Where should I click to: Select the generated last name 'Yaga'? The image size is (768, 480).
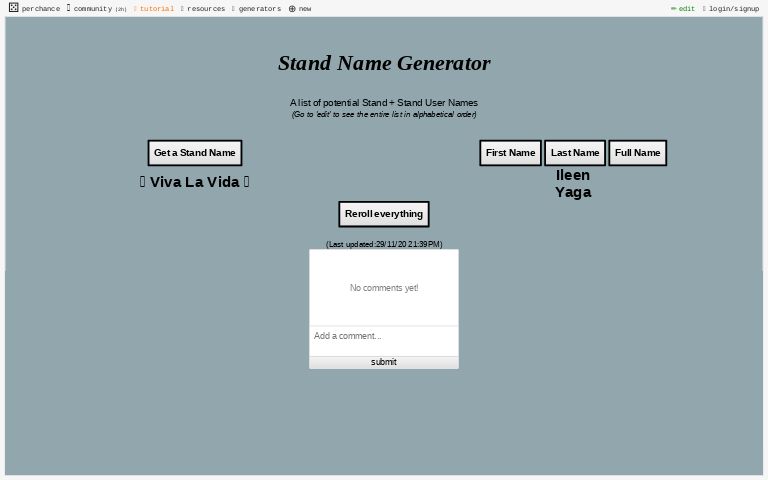[x=573, y=192]
